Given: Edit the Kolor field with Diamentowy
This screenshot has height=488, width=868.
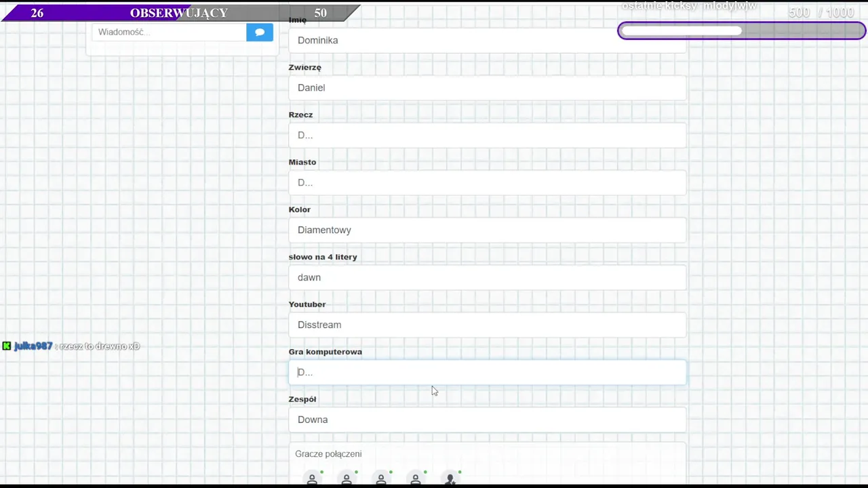Looking at the screenshot, I should 487,230.
